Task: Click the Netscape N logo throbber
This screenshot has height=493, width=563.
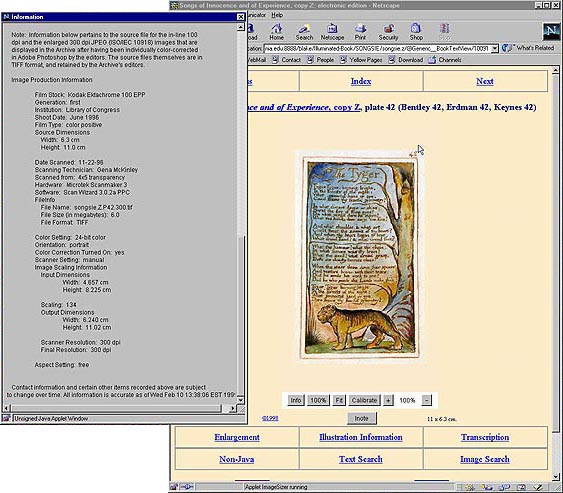Action: [x=551, y=31]
